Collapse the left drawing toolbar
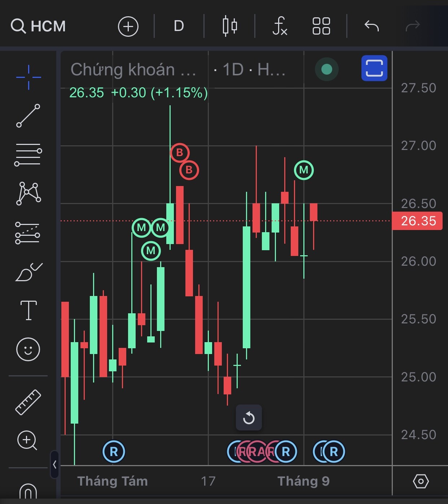This screenshot has height=504, width=448. tap(54, 464)
